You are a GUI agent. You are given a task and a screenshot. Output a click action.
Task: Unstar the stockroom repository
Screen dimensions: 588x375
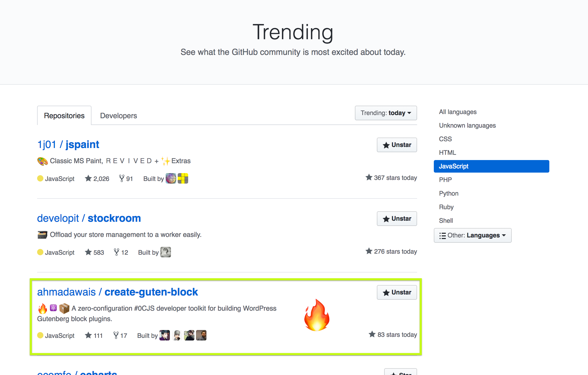397,219
